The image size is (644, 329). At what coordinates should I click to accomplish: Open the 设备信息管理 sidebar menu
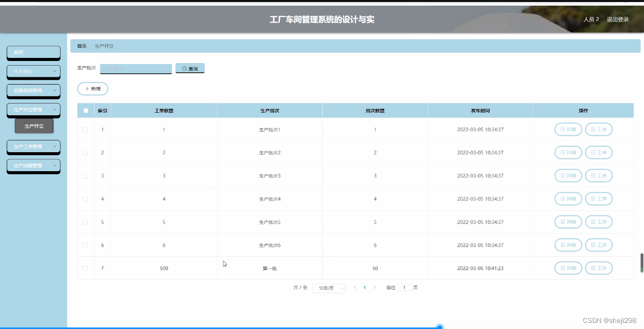(x=33, y=91)
